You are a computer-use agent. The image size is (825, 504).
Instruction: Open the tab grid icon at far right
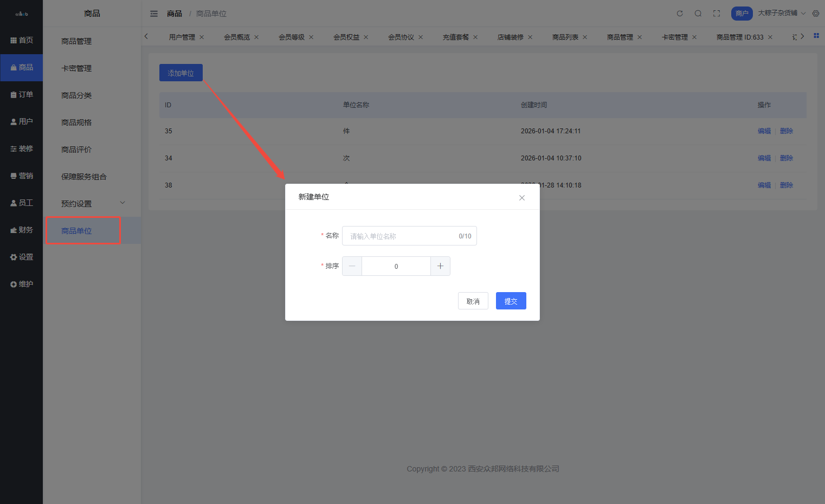coord(816,36)
